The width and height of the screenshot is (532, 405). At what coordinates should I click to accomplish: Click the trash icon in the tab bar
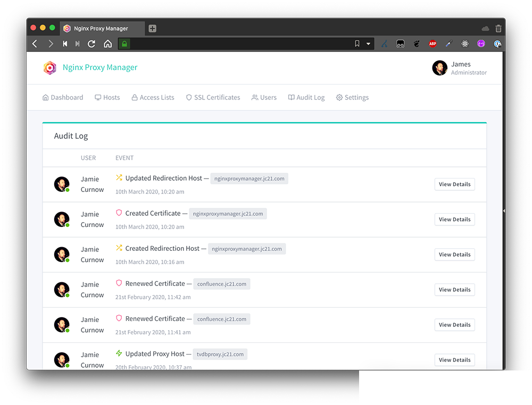click(498, 29)
